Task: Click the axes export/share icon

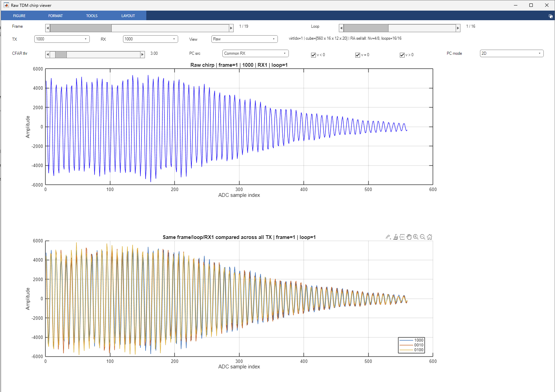Action: (388, 237)
